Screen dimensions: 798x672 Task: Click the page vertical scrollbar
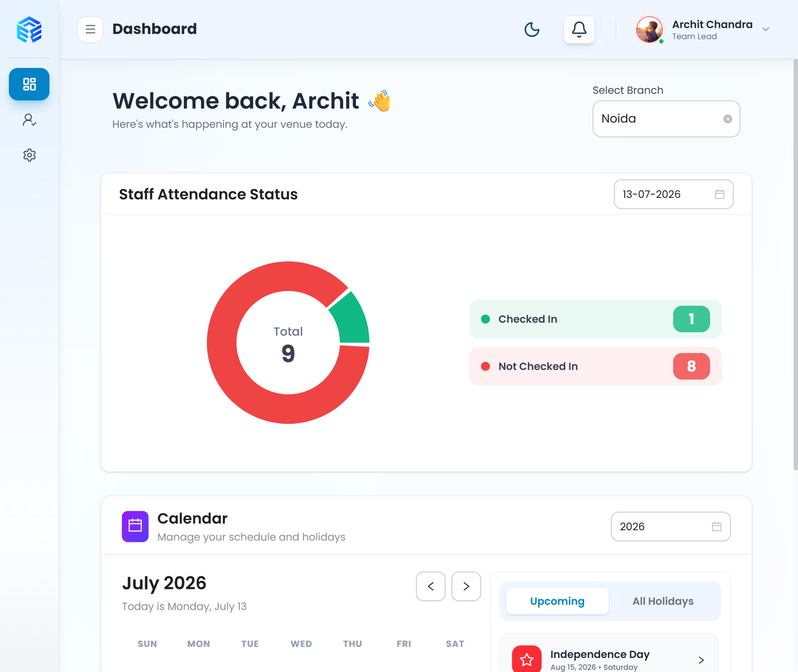point(795,264)
